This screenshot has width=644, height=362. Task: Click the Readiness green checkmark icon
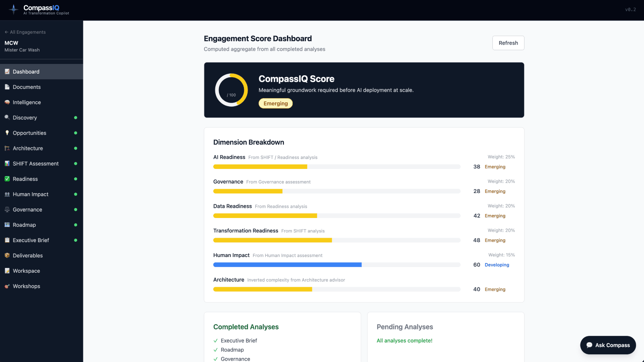click(7, 179)
